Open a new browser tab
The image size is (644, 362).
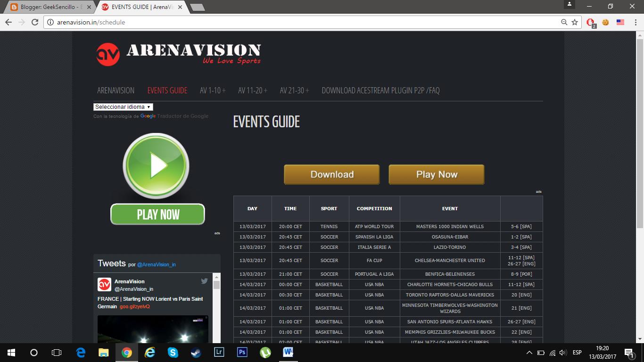click(198, 7)
